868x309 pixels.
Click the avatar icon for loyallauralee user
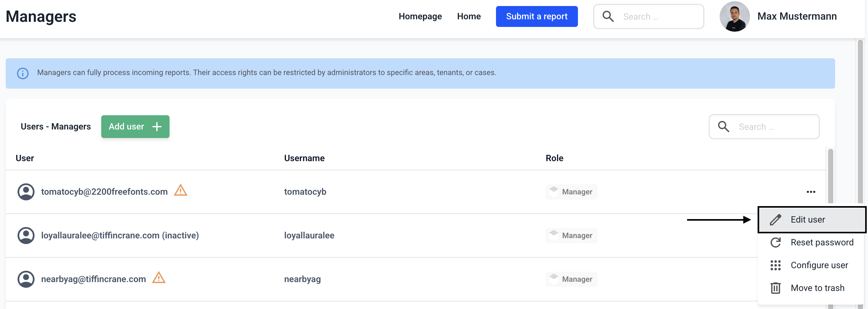click(26, 236)
